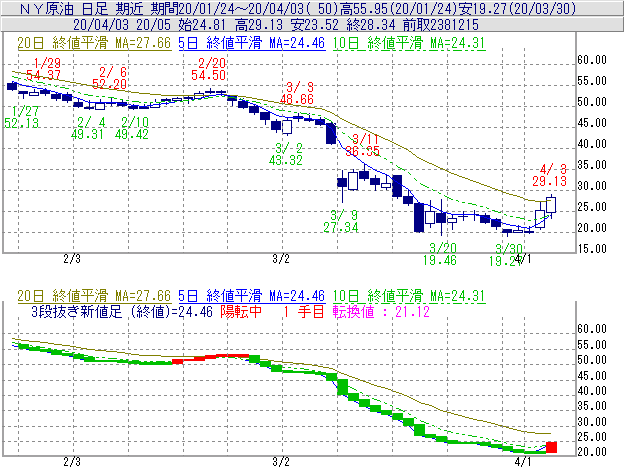The height and width of the screenshot is (474, 624).
Task: Click the 20-day MA=27.66 legend in upper chart
Action: tap(94, 43)
